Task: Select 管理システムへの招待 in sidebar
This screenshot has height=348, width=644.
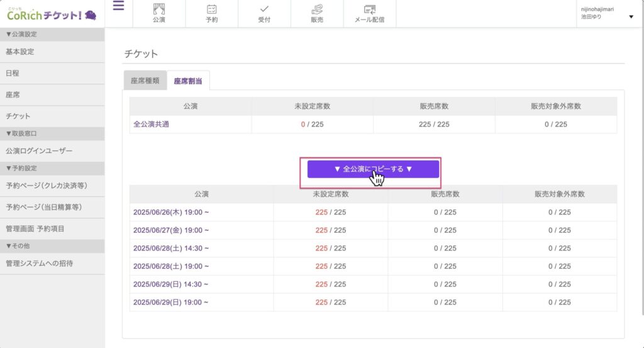Action: tap(39, 263)
